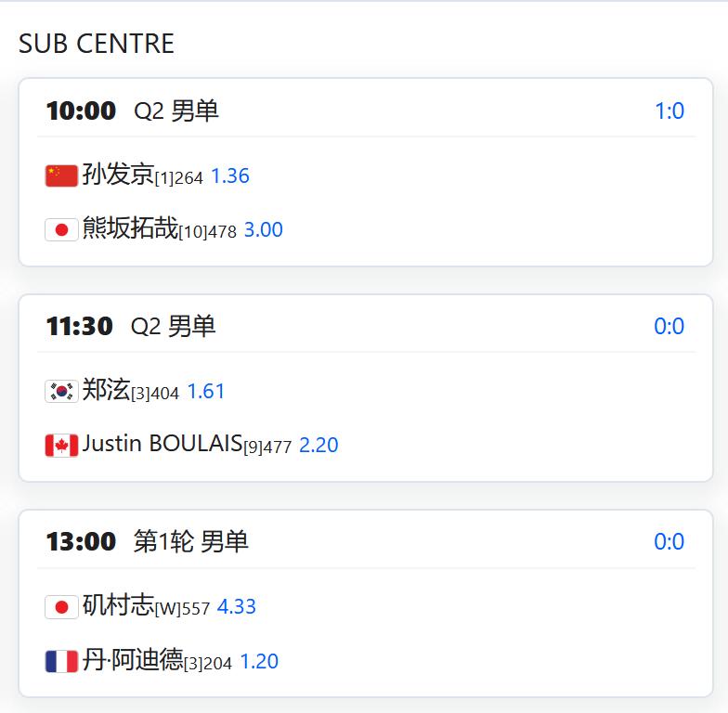Select odds 1.36 for 孙发京

pos(230,176)
